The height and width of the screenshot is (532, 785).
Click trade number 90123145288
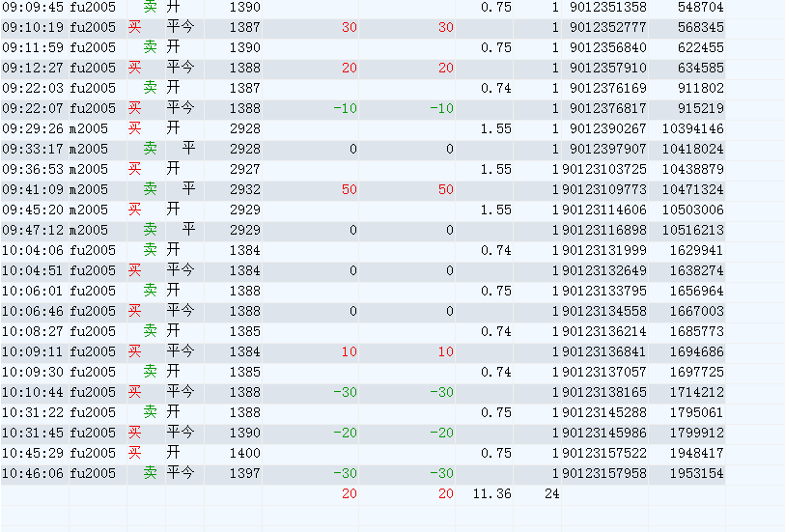coord(604,412)
